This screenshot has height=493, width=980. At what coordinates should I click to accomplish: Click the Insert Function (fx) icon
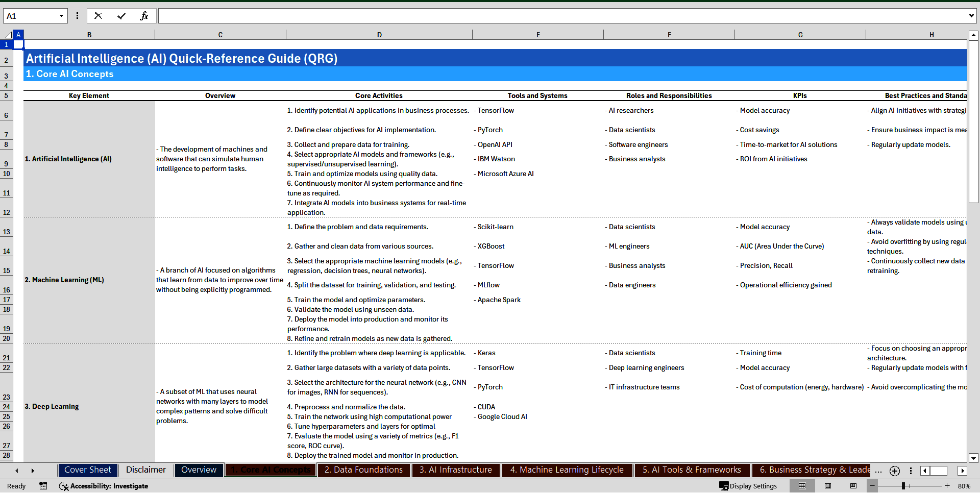click(145, 16)
